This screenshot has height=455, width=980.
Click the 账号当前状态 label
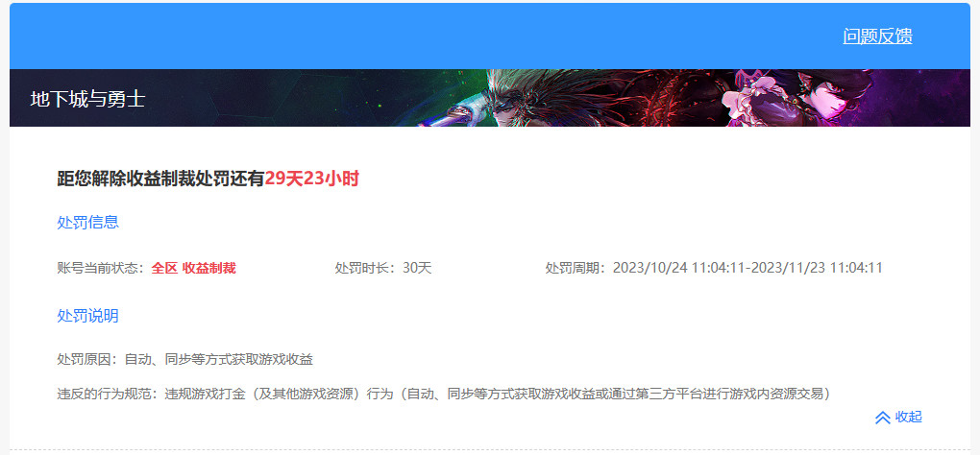pyautogui.click(x=100, y=268)
